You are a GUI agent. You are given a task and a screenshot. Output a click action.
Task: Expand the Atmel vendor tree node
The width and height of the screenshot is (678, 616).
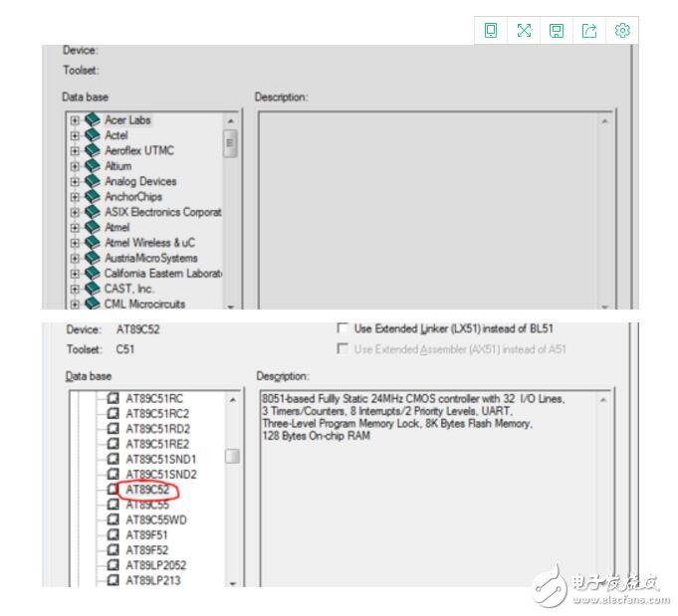point(75,228)
